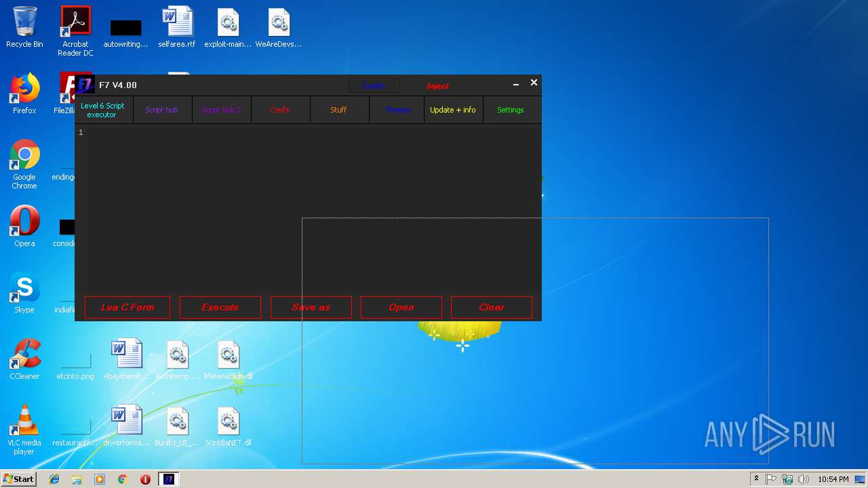This screenshot has width=868, height=488.
Task: Select the AxInterop dll file icon
Action: (x=177, y=359)
